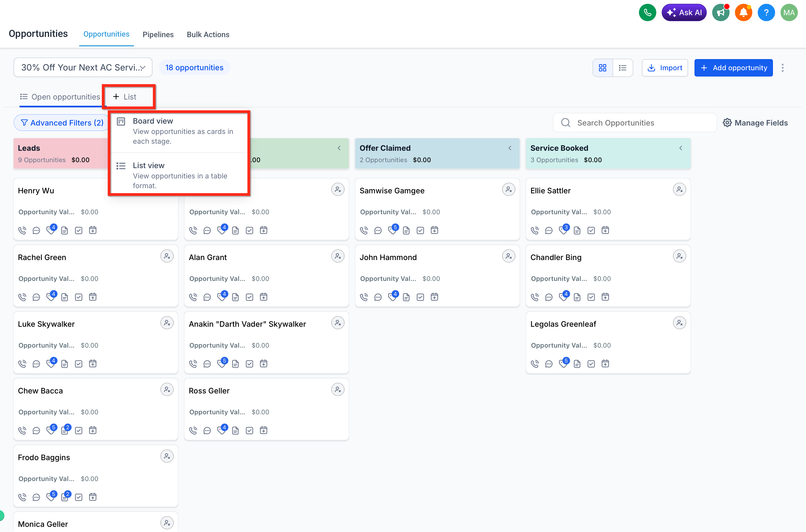The image size is (806, 532).
Task: Open the pipeline selector dropdown
Action: [83, 68]
